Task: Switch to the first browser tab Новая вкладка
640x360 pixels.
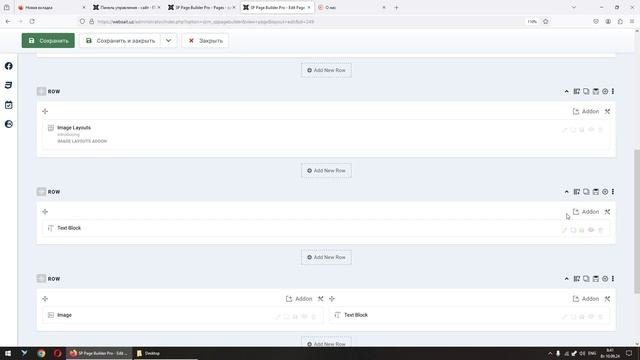Action: (51, 7)
